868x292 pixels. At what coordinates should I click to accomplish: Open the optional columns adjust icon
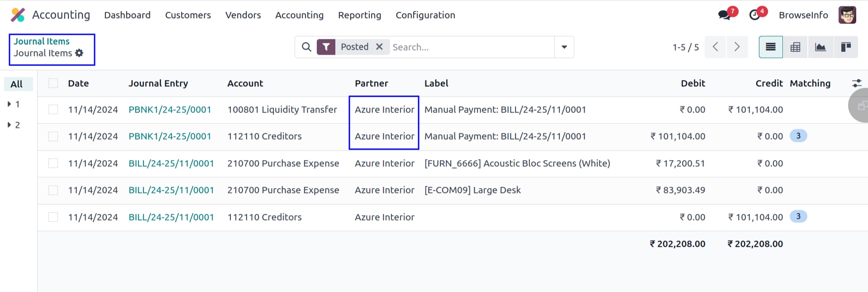[857, 83]
